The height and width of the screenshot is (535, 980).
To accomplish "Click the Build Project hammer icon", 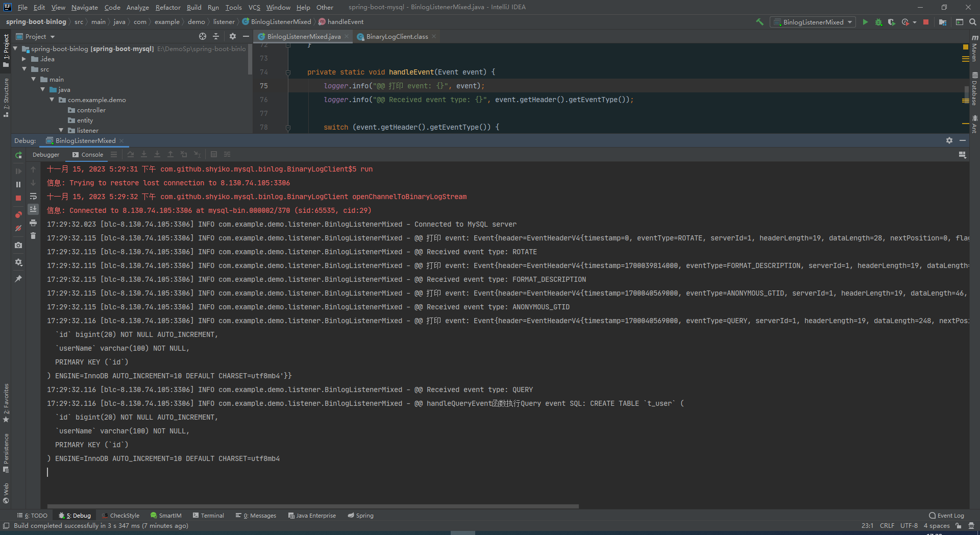I will [759, 22].
